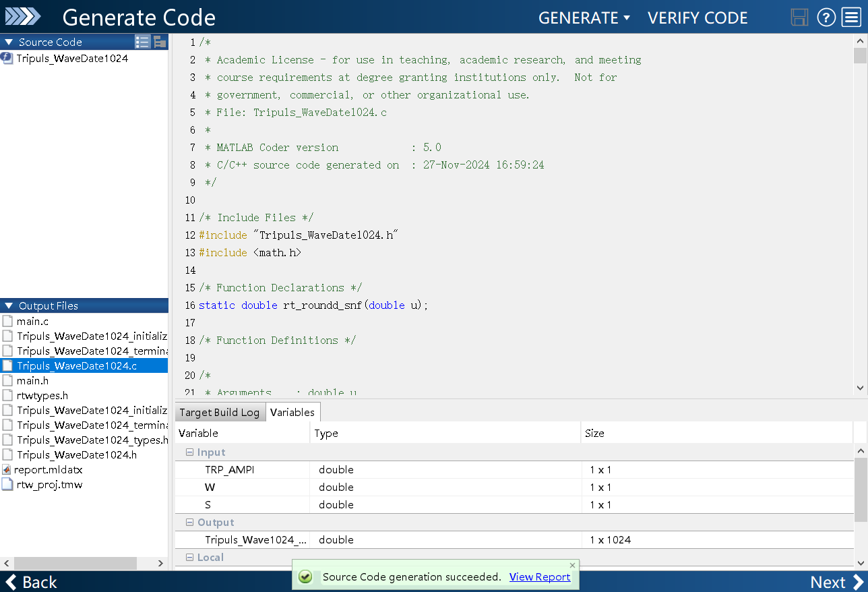Select Tripuls_WaveDate1024 function in Source Code
The image size is (868, 592).
[x=72, y=59]
